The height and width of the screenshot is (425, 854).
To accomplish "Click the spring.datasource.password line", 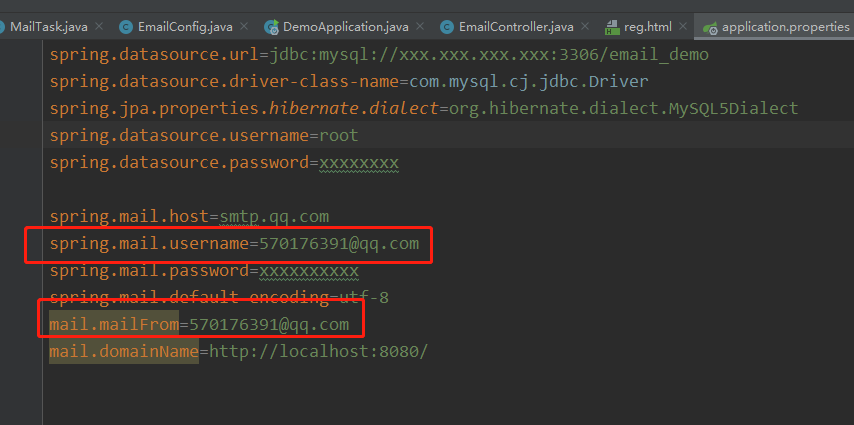I will point(224,162).
